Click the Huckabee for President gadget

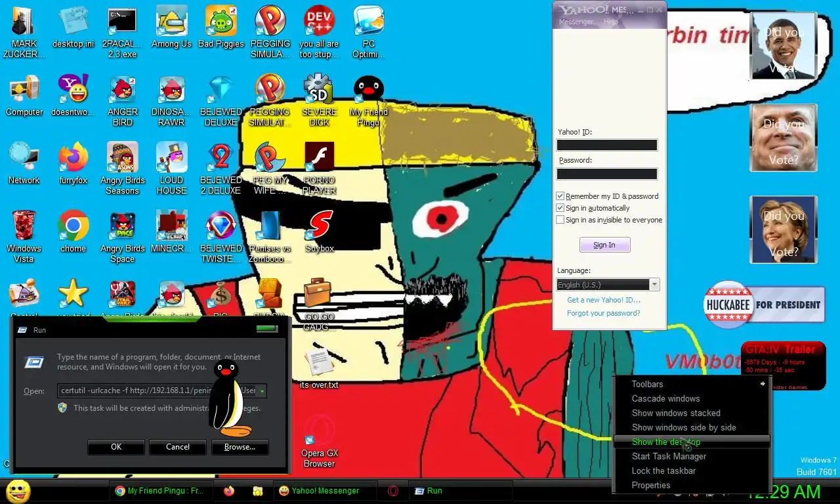point(764,304)
